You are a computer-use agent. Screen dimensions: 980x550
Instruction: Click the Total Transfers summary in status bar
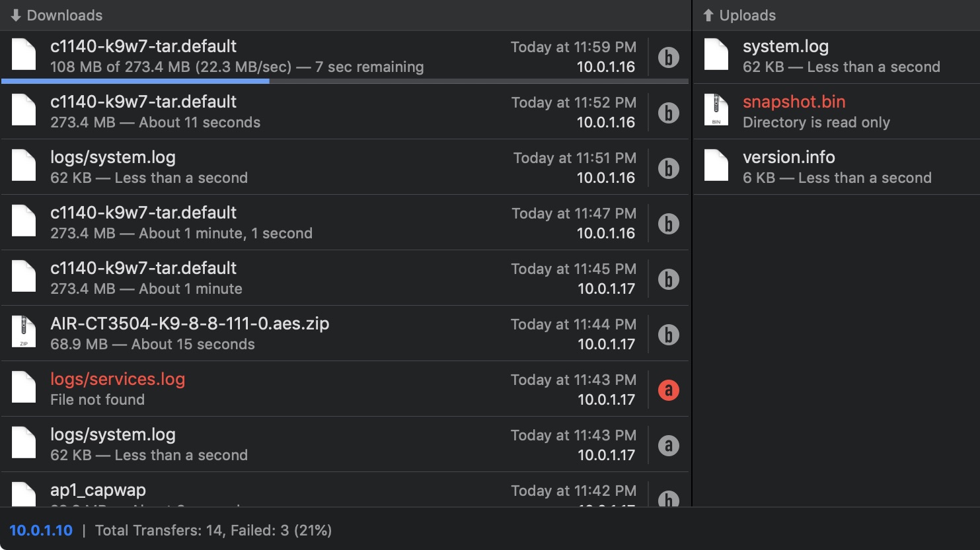[x=213, y=530]
